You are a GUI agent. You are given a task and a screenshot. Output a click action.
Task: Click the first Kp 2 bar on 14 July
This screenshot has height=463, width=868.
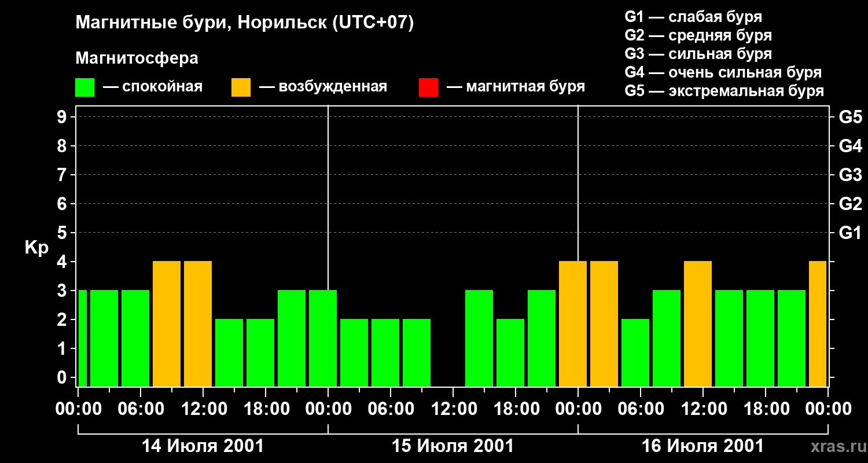tap(229, 352)
